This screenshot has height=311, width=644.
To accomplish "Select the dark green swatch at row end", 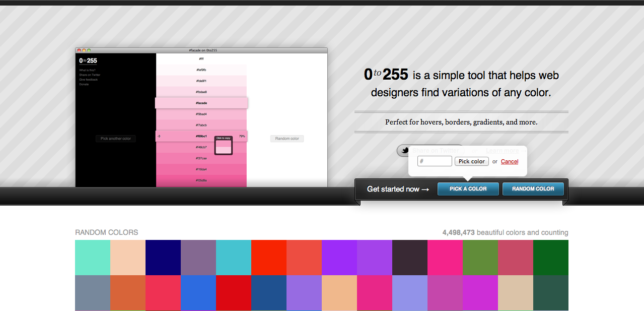I will click(551, 257).
